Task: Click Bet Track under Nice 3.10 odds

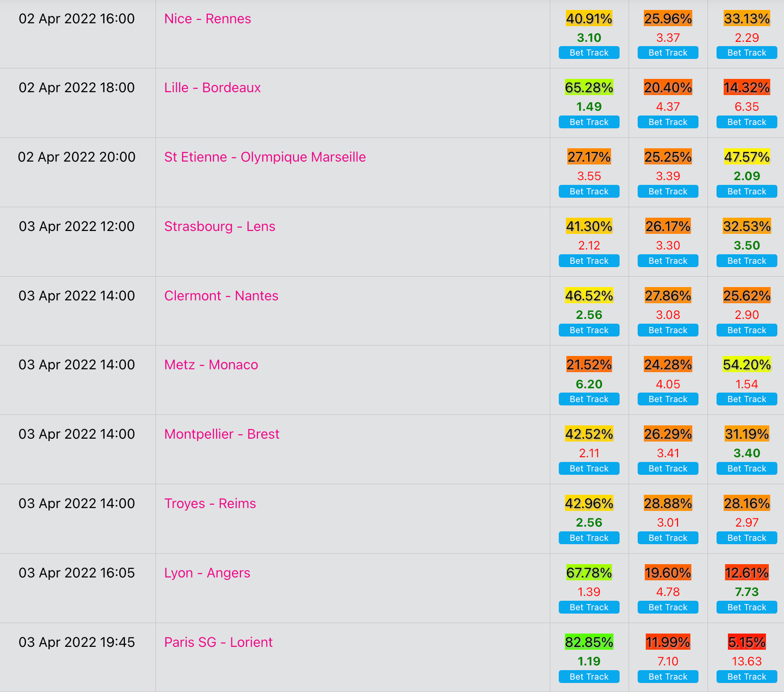Action: 589,53
